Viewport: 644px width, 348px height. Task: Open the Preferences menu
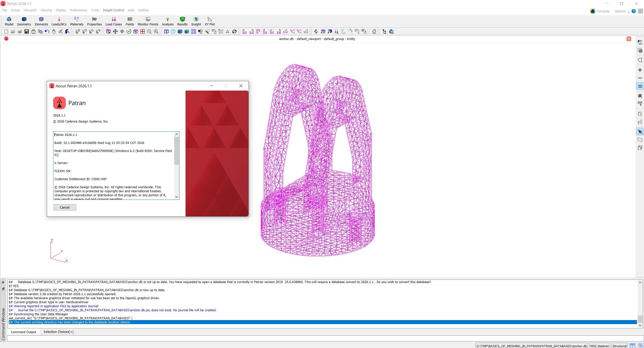79,10
